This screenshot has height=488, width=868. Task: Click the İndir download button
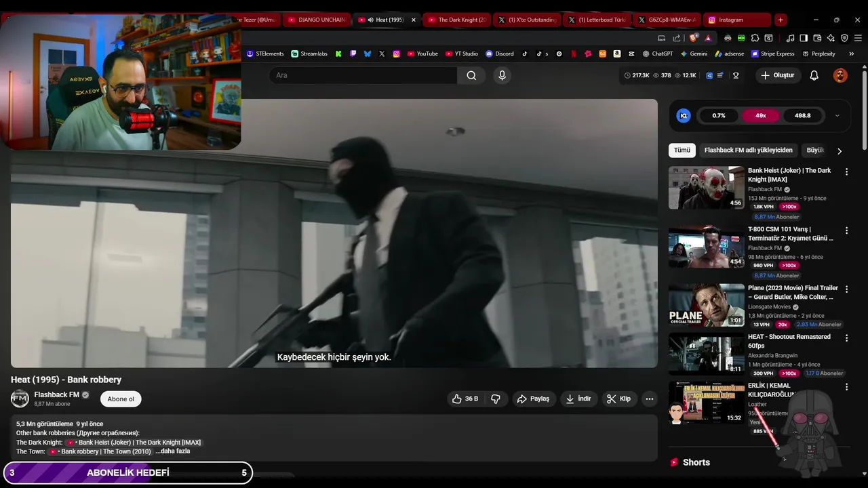tap(578, 399)
